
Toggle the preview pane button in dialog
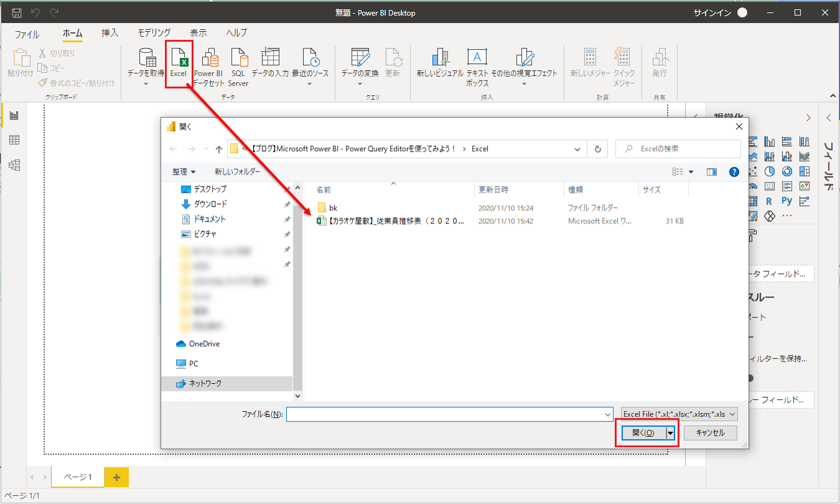(x=712, y=172)
